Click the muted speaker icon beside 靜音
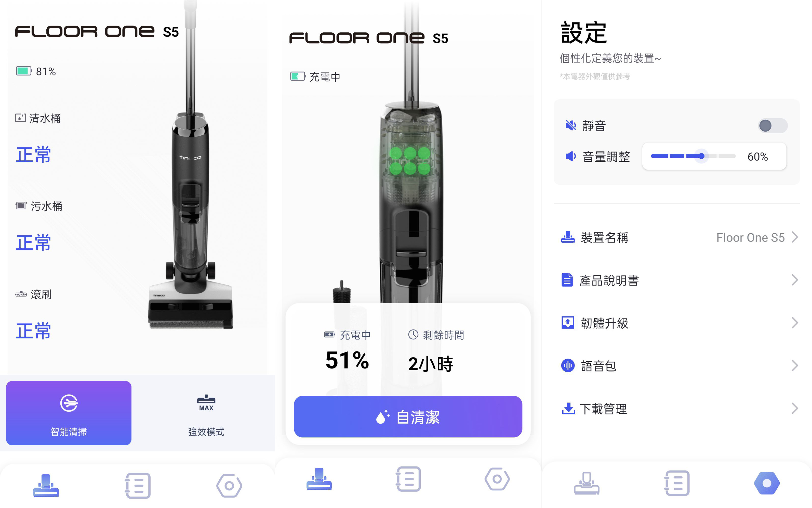 click(570, 126)
